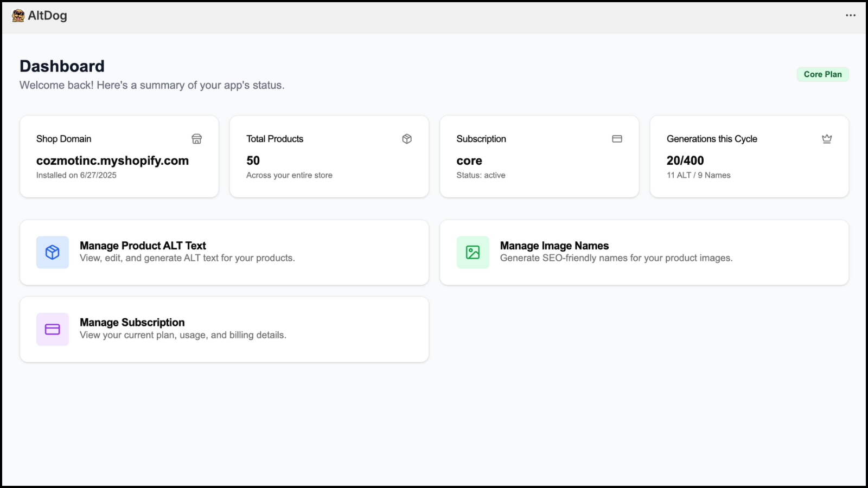Open Manage Image Names
This screenshot has height=488, width=868.
click(644, 252)
